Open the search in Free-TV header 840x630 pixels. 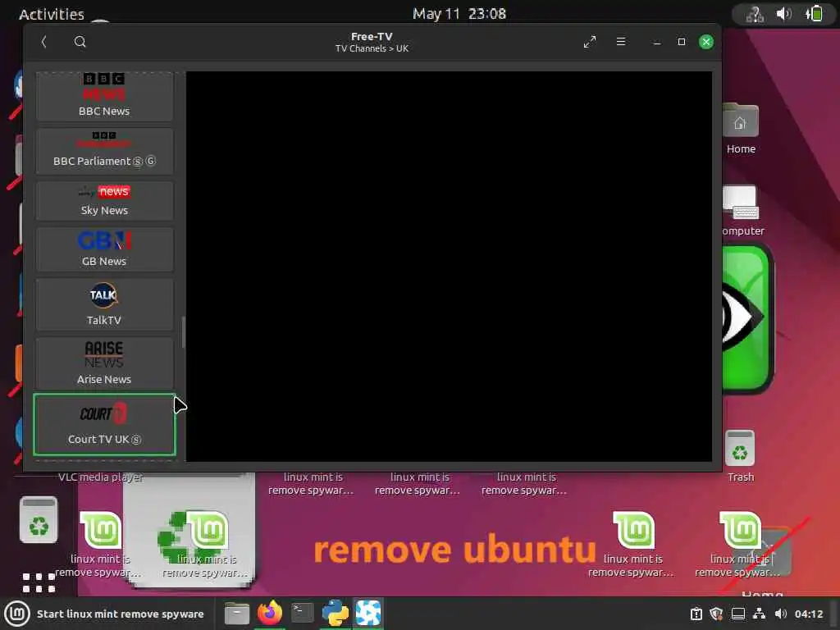pyautogui.click(x=80, y=42)
